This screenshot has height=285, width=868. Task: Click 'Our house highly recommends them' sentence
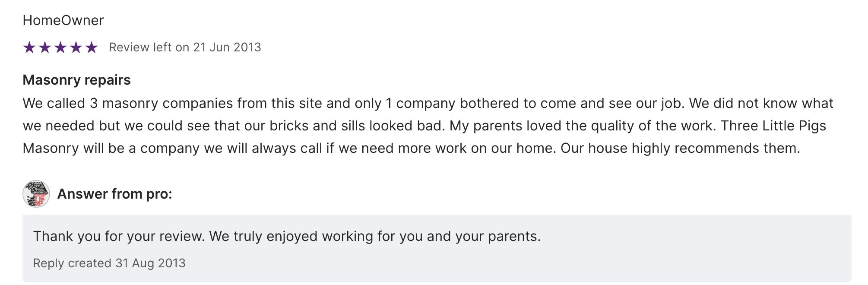pyautogui.click(x=680, y=149)
